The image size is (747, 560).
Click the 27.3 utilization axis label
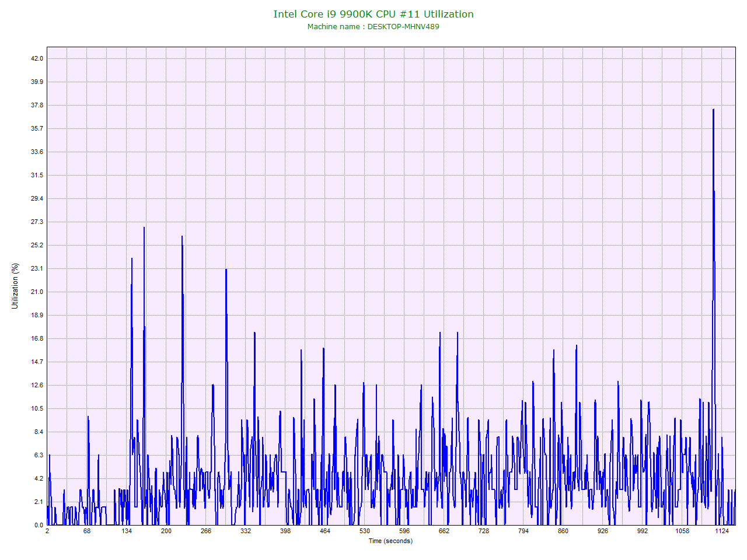[x=37, y=222]
